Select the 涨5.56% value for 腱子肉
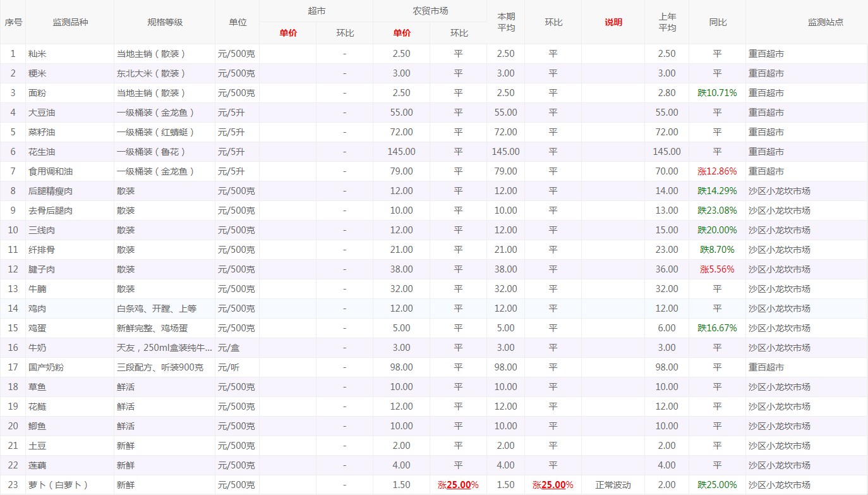The height and width of the screenshot is (495, 868). click(x=717, y=269)
